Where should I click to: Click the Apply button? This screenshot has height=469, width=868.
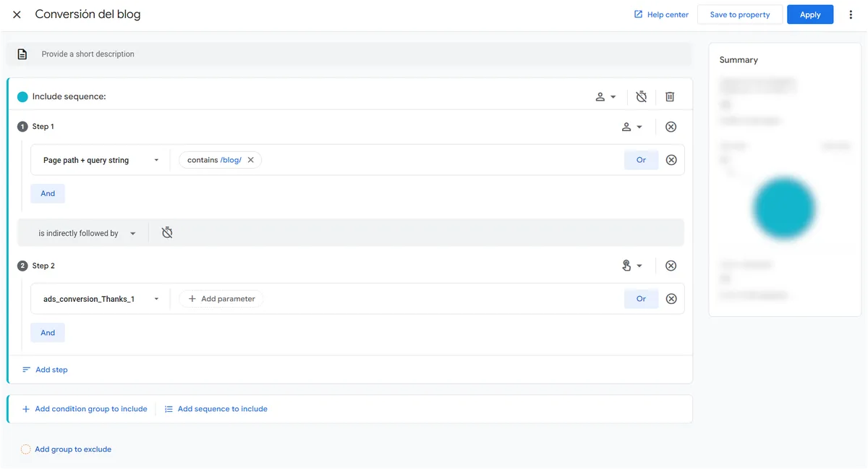pos(810,14)
